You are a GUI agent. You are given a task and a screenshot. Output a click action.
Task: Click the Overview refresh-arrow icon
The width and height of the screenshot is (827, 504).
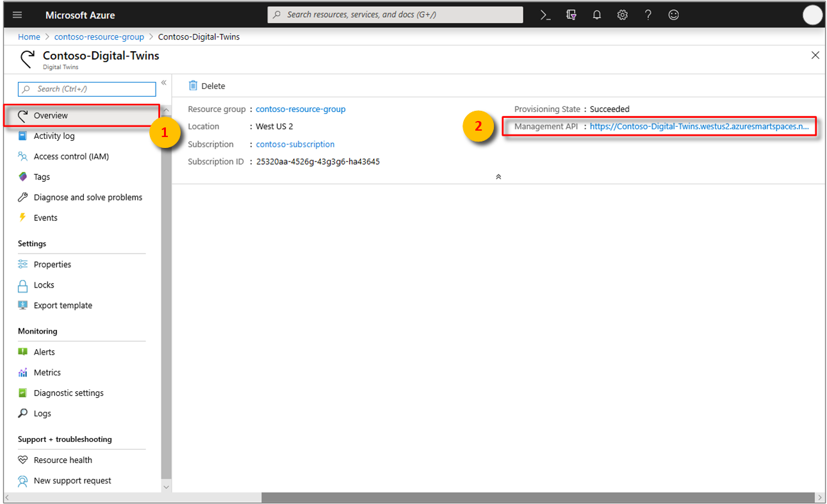tap(23, 115)
